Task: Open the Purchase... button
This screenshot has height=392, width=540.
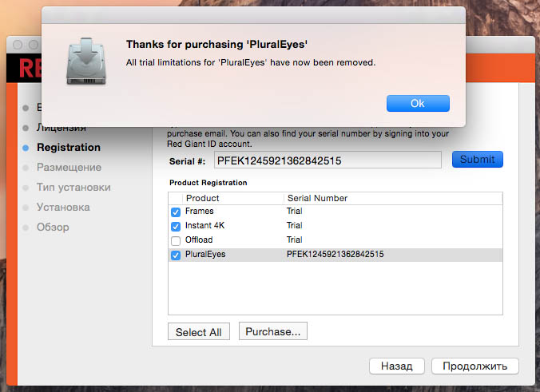Action: point(273,331)
